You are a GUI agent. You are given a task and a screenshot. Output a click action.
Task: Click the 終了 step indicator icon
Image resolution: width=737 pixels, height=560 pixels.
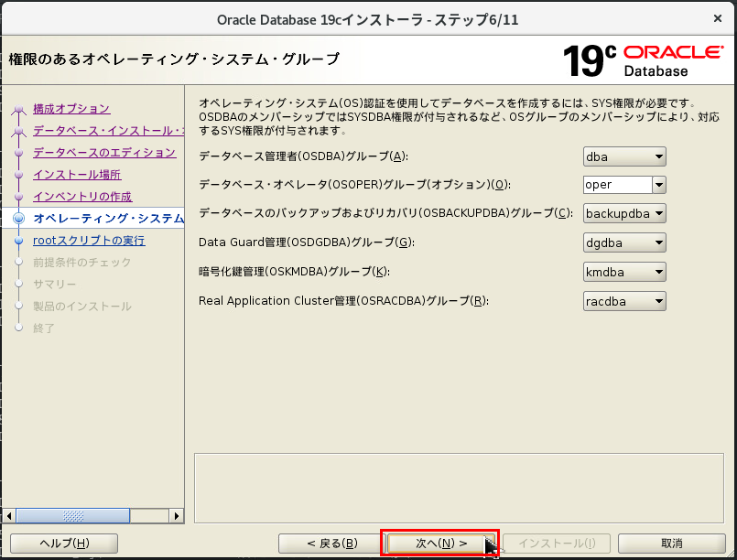[18, 328]
